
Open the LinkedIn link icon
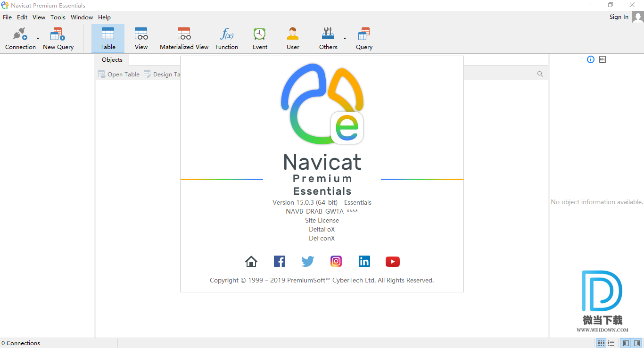[x=364, y=261]
